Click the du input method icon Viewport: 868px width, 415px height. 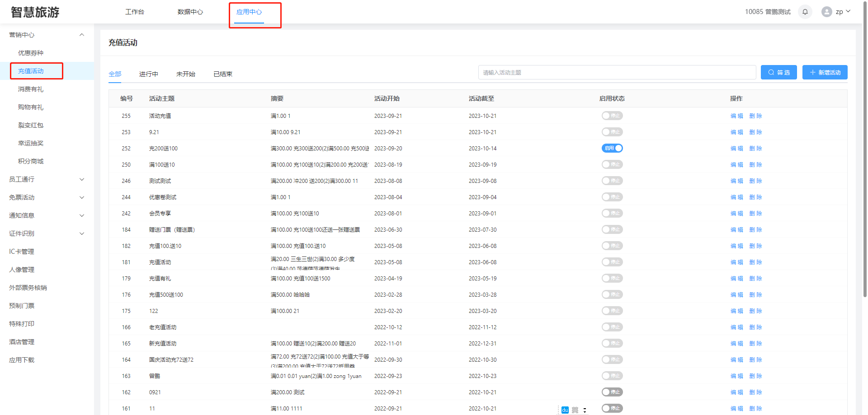coord(565,410)
